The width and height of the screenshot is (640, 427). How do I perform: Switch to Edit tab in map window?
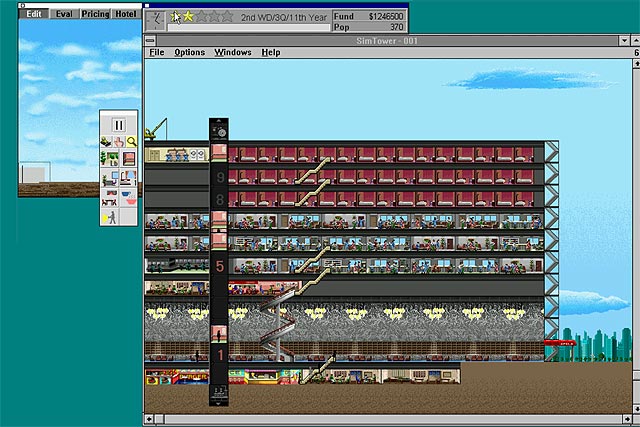pos(34,14)
